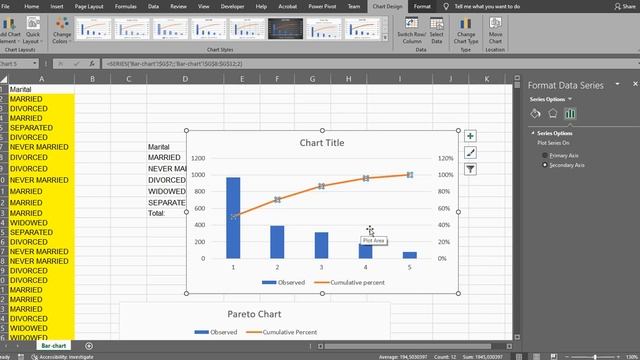640x360 pixels.
Task: Click the Insert Function fx icon
Action: click(92, 64)
